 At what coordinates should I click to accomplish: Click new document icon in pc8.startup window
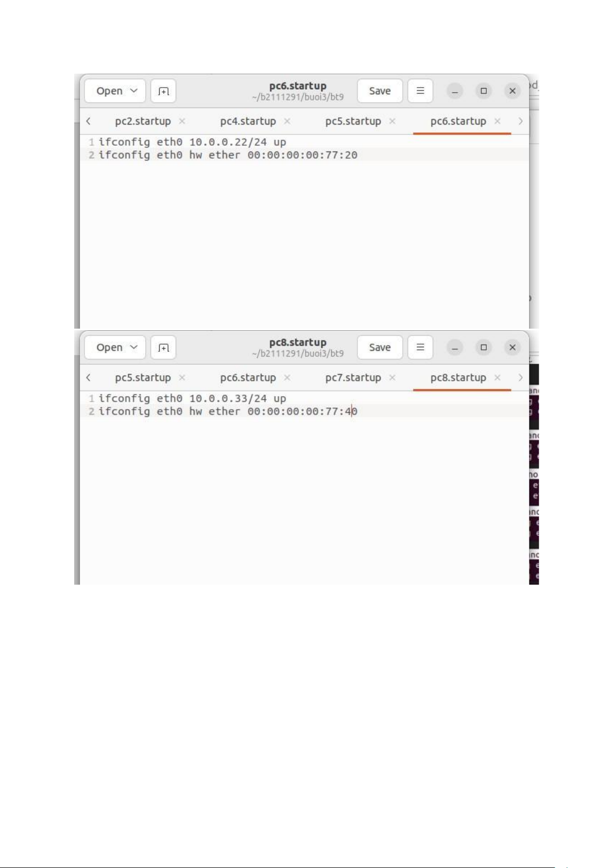pos(163,348)
